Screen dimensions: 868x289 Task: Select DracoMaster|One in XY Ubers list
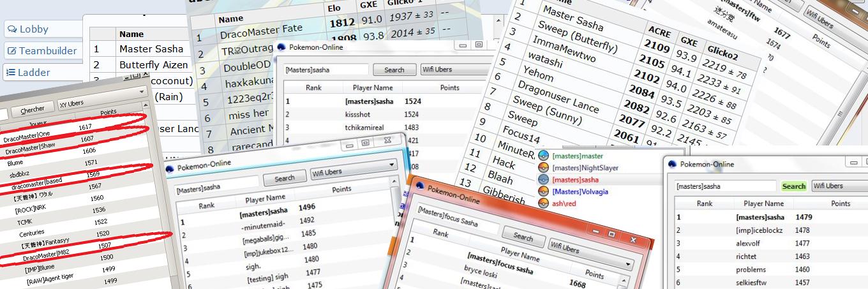coord(26,135)
